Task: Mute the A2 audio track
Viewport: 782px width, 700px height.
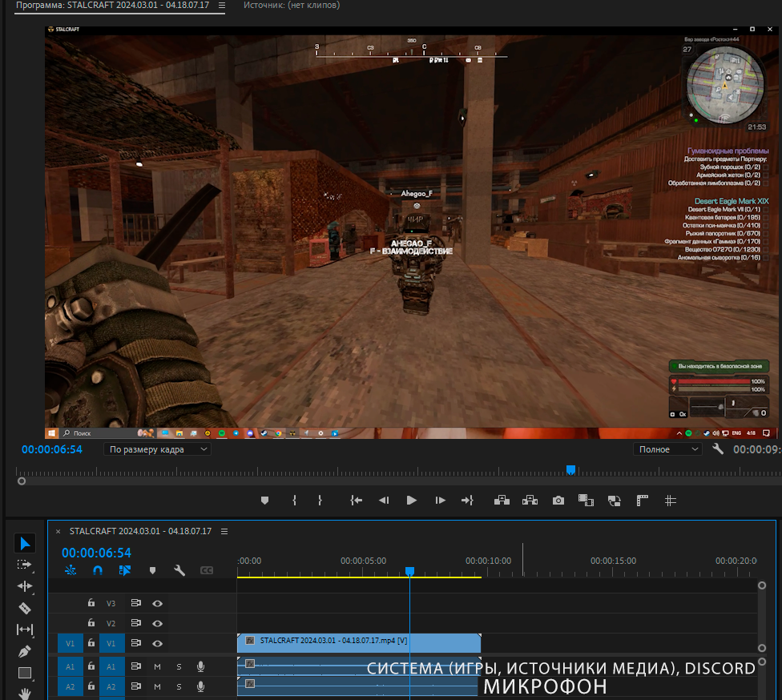Action: (158, 686)
